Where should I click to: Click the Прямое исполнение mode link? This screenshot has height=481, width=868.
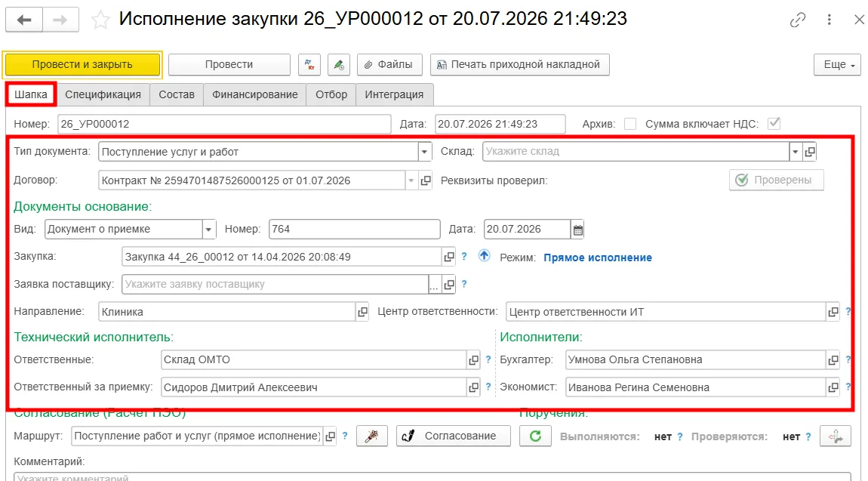[x=598, y=257]
